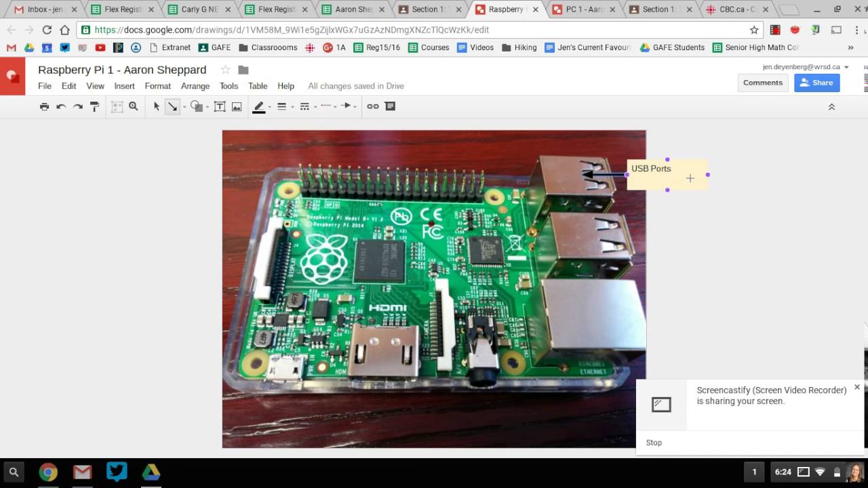The height and width of the screenshot is (488, 868).
Task: Open the View menu
Action: 96,86
